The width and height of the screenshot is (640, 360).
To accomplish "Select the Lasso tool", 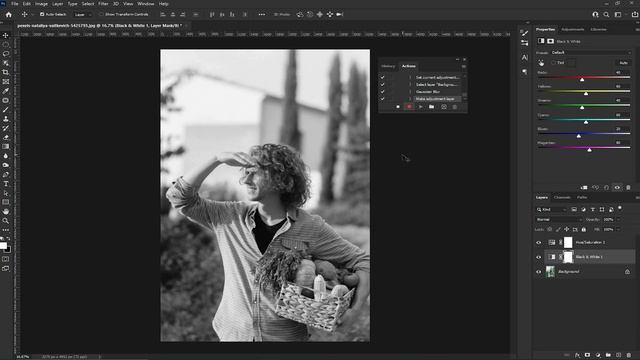I will point(6,54).
